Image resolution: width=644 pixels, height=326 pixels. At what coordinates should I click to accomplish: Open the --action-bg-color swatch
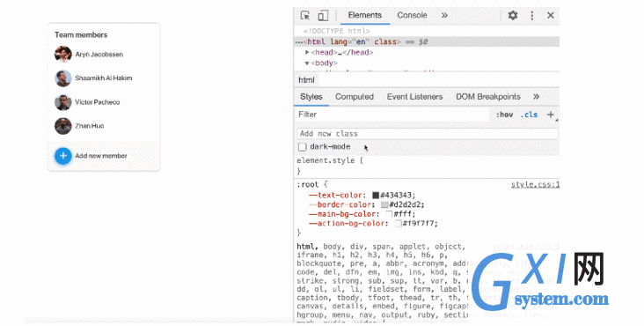click(x=399, y=224)
